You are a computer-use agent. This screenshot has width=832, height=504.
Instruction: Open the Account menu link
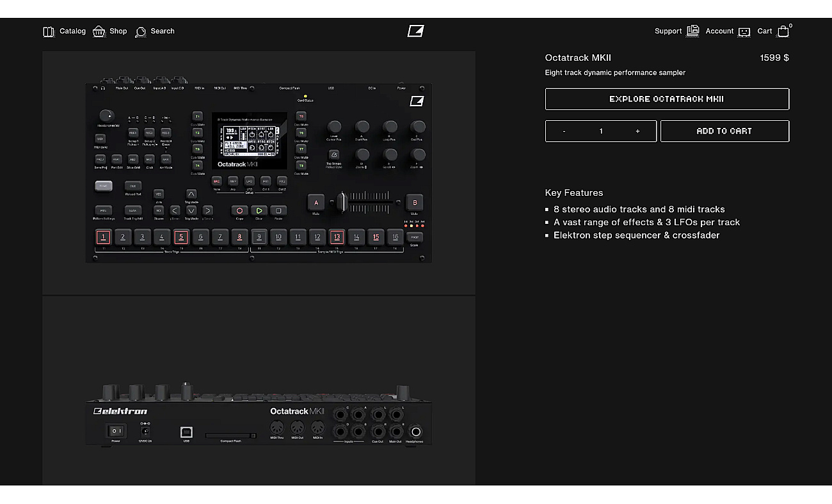[x=719, y=31]
